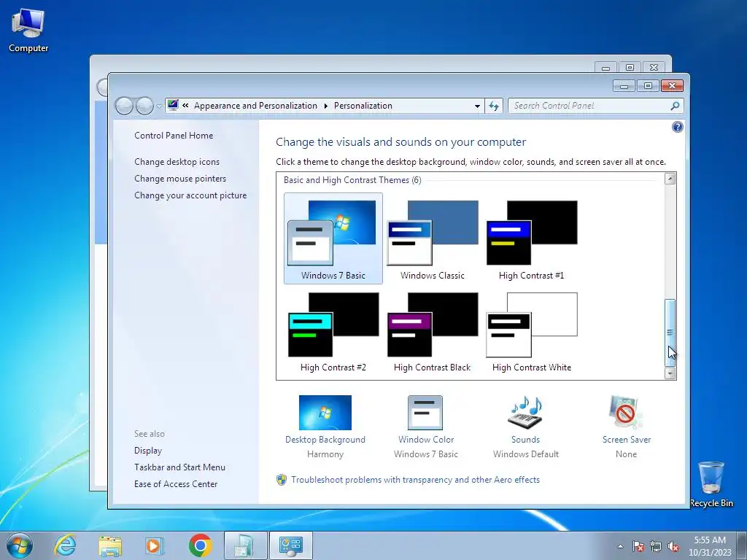
Task: Click the Screen Saver label link
Action: (627, 440)
